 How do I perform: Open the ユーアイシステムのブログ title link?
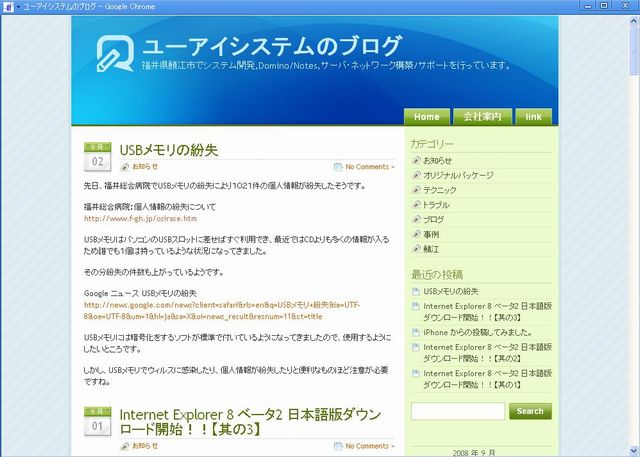tap(272, 45)
